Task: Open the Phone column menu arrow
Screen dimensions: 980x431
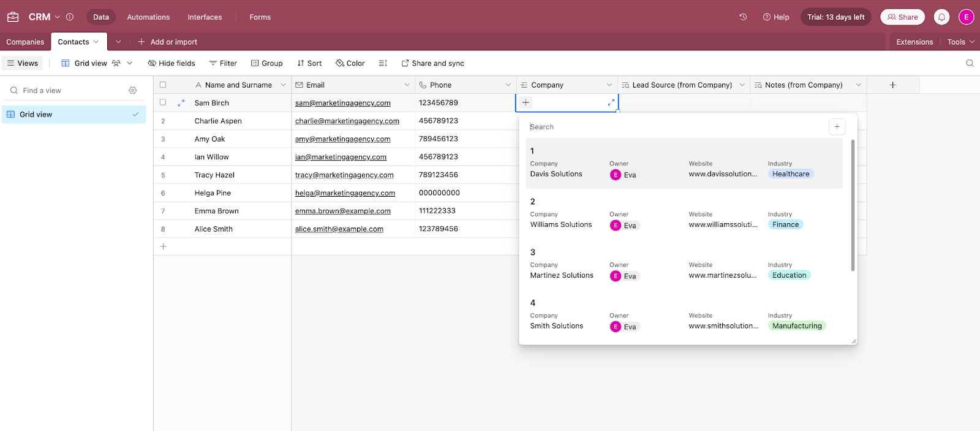Action: (x=508, y=85)
